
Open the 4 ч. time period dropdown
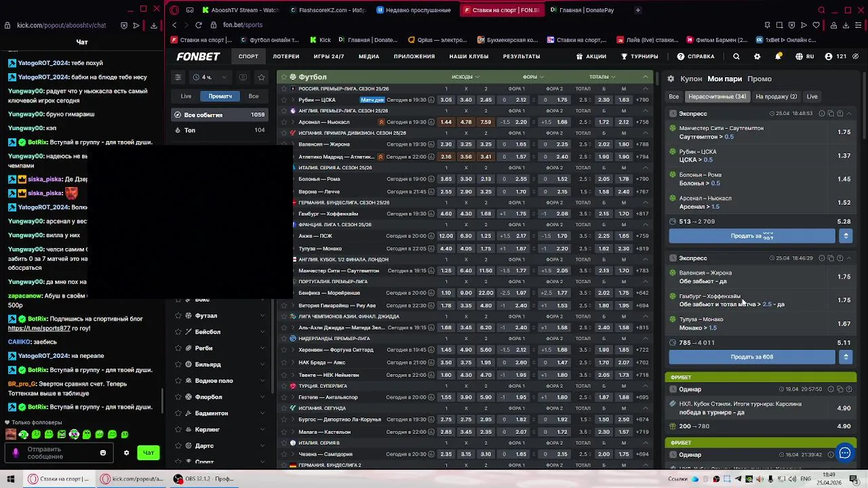[209, 77]
